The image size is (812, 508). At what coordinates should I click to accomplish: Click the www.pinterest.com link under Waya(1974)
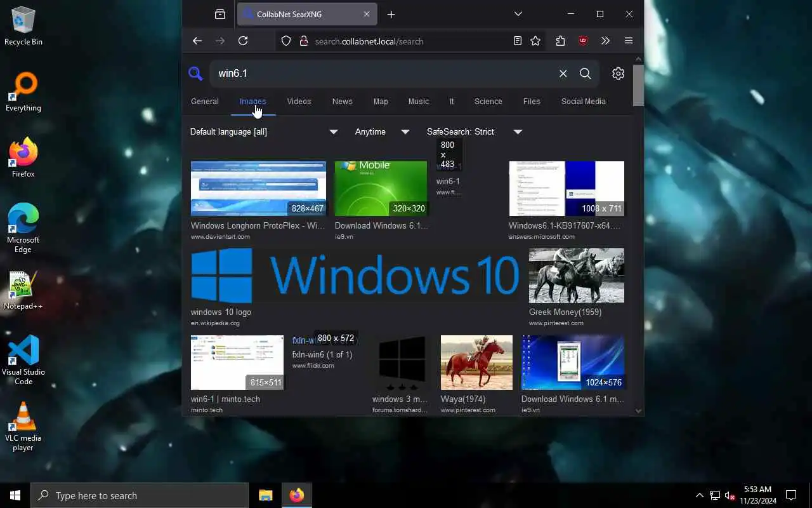tap(468, 410)
